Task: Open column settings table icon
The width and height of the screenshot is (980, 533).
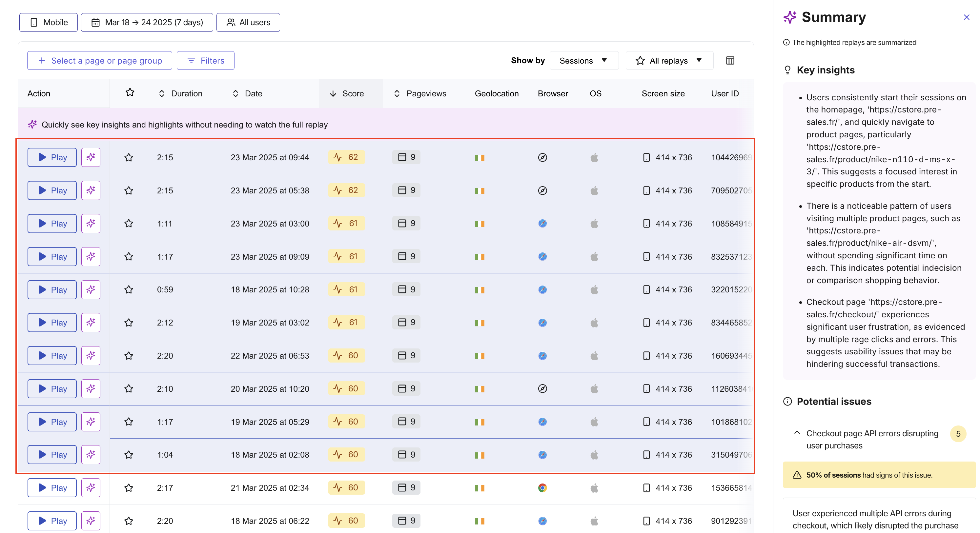Action: pyautogui.click(x=730, y=60)
